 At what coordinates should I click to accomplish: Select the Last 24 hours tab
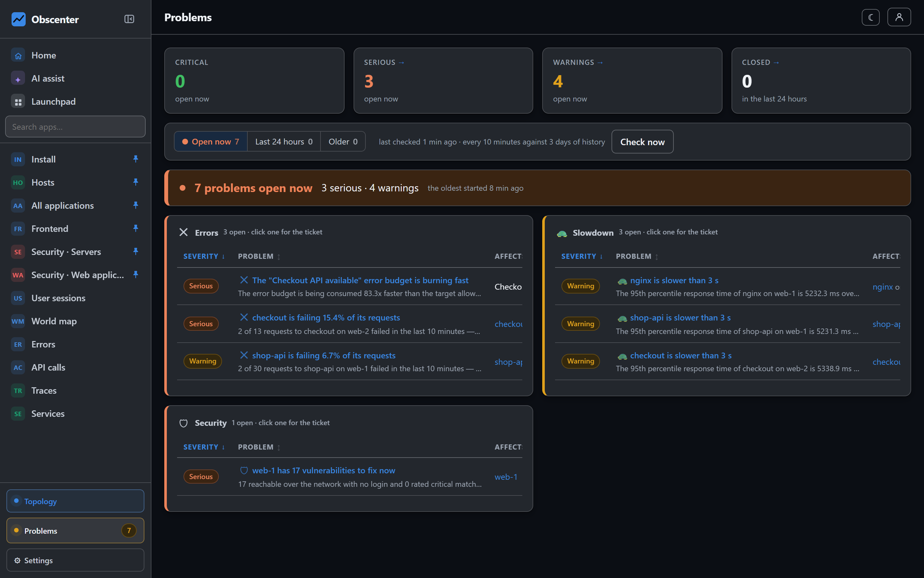coord(284,141)
